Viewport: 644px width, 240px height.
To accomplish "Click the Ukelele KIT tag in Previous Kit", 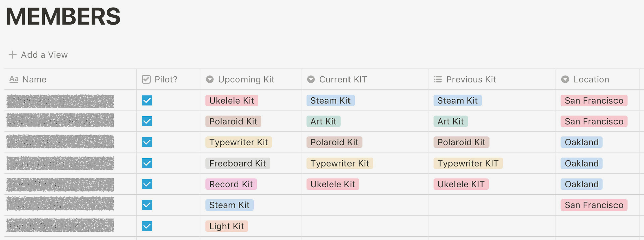I will point(461,184).
